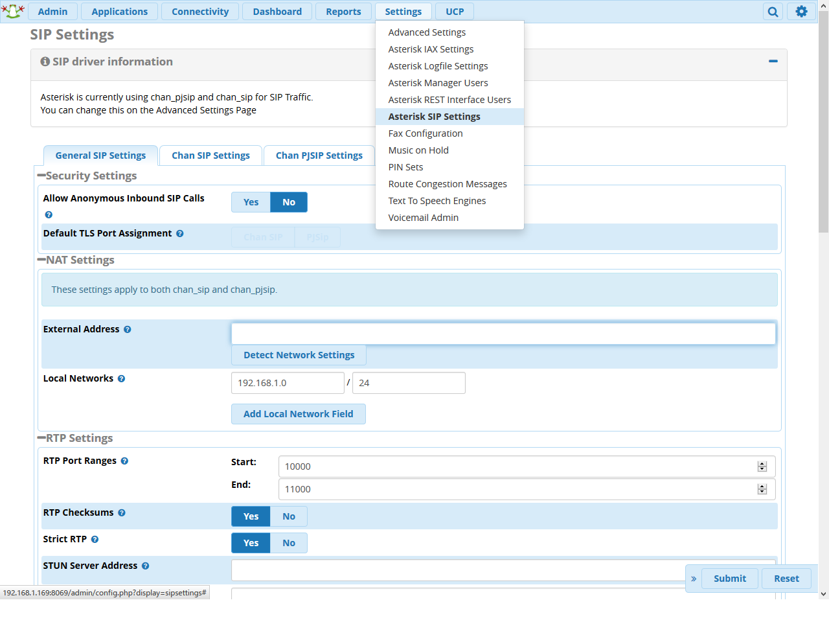Open Asterisk Manager Users
This screenshot has width=829, height=644.
coord(449,83)
